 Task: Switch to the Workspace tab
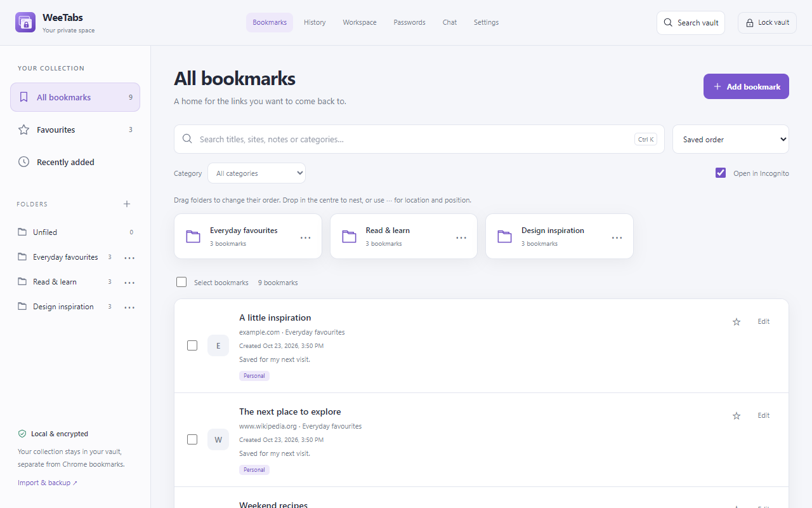360,22
